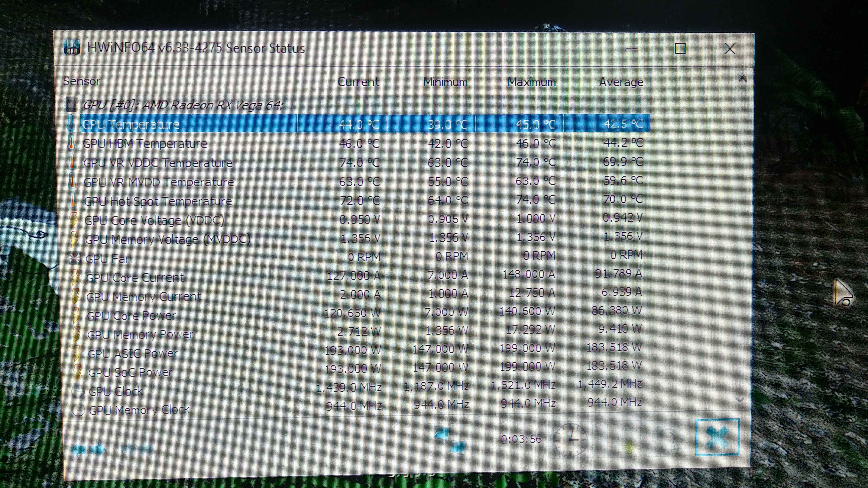The height and width of the screenshot is (488, 868).
Task: Click lightning icon beside GPU Memory Power
Action: (x=77, y=334)
